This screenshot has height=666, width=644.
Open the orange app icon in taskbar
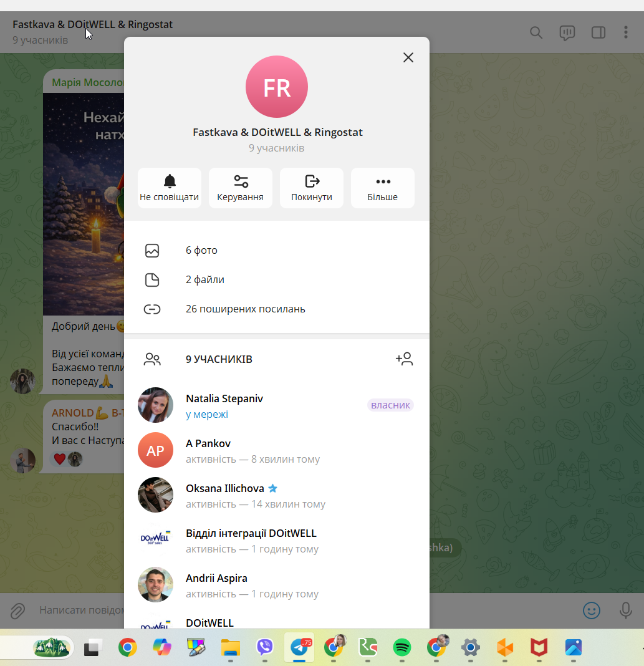(x=505, y=648)
